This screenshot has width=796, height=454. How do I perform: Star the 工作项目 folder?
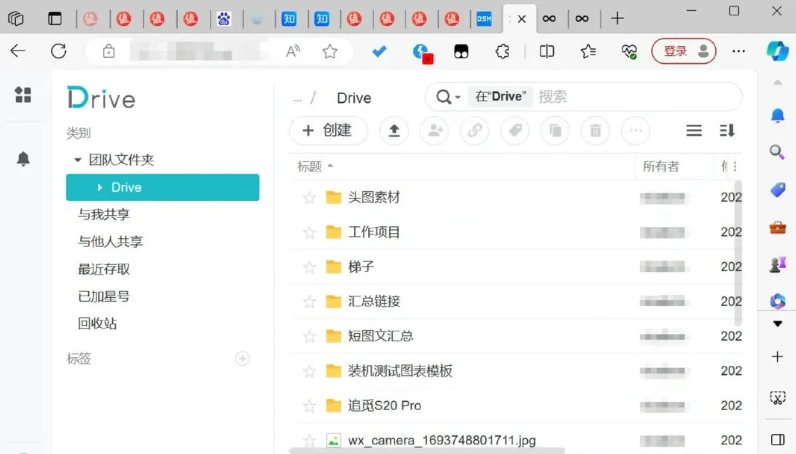(309, 233)
